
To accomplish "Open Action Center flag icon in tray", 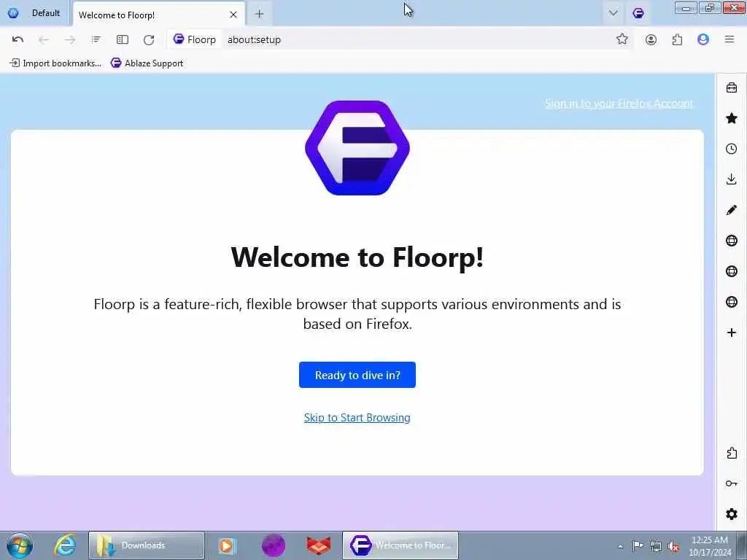I will (638, 545).
